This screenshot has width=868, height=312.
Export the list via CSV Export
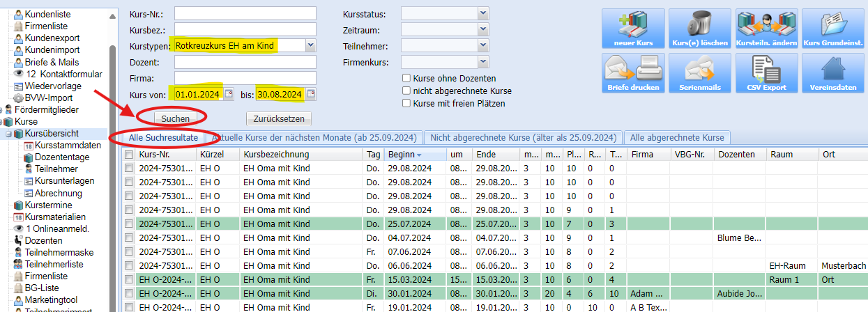tap(766, 73)
